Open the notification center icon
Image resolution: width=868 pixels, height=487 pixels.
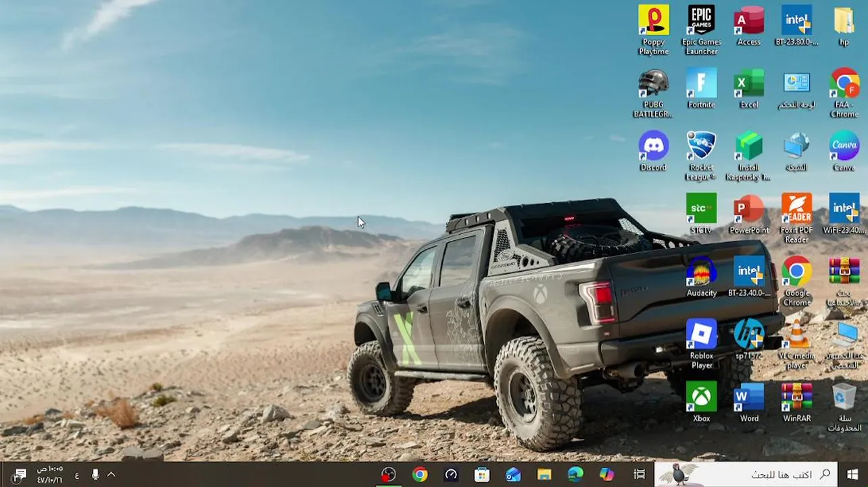19,475
